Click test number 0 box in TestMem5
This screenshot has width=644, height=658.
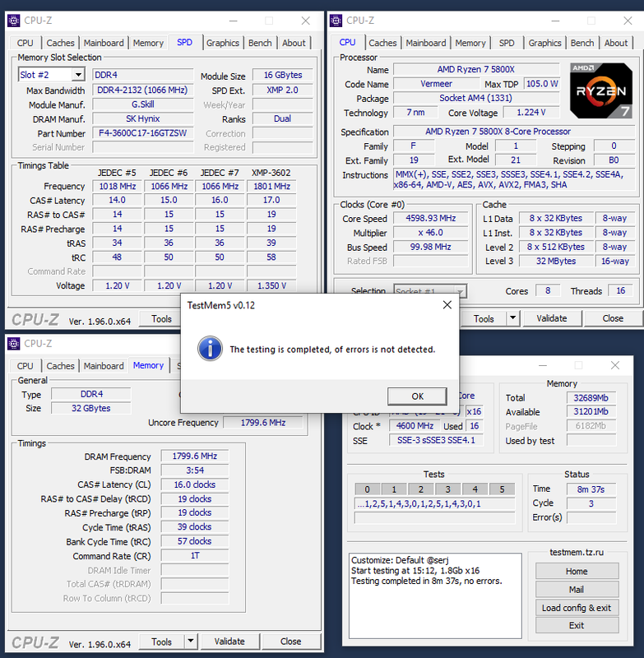367,489
